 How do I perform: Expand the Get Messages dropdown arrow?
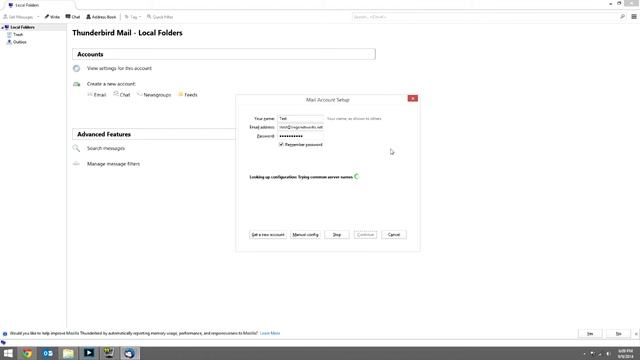click(38, 17)
